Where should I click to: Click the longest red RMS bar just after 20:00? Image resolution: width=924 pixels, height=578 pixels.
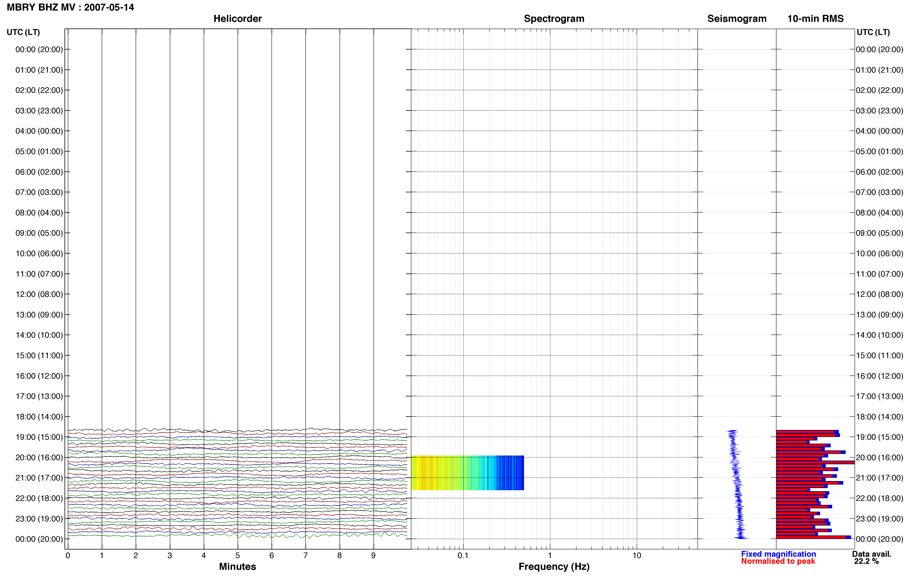815,463
